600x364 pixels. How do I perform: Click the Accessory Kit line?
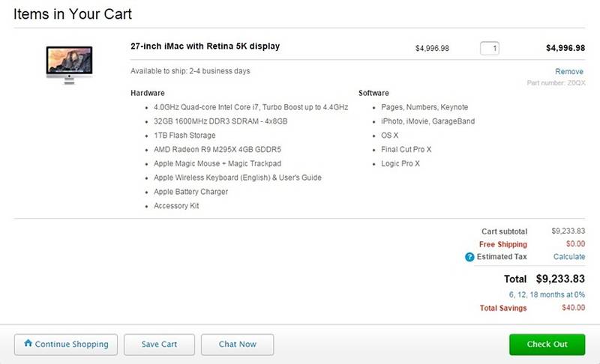pos(176,206)
